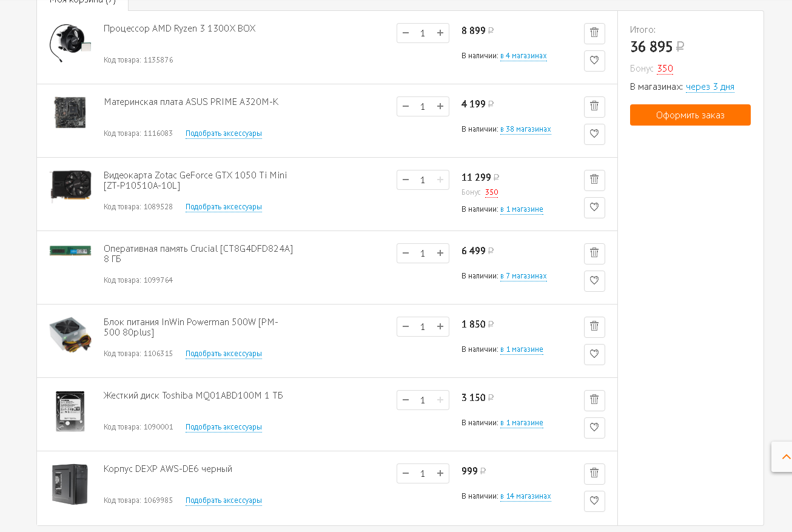
Task: Favorite the DEXP AWS-DE6 case
Action: click(x=594, y=501)
